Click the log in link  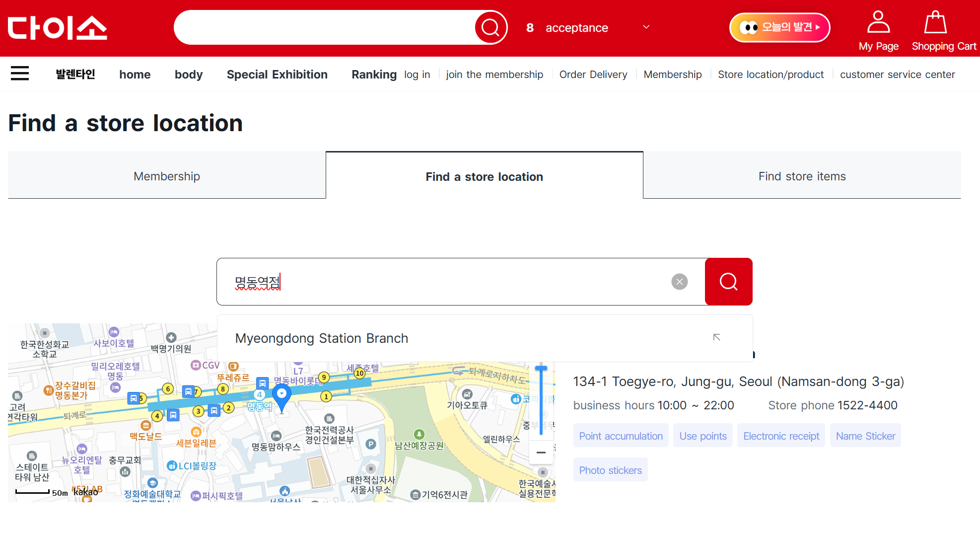click(417, 74)
